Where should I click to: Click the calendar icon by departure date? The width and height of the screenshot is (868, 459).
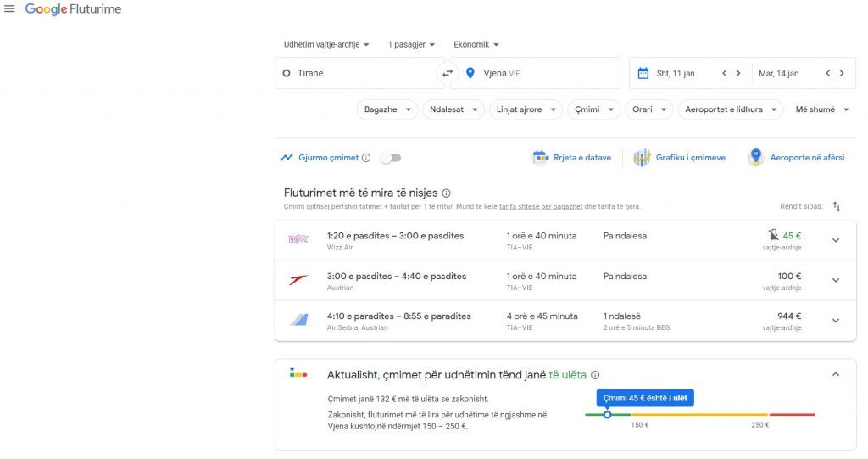click(x=643, y=74)
